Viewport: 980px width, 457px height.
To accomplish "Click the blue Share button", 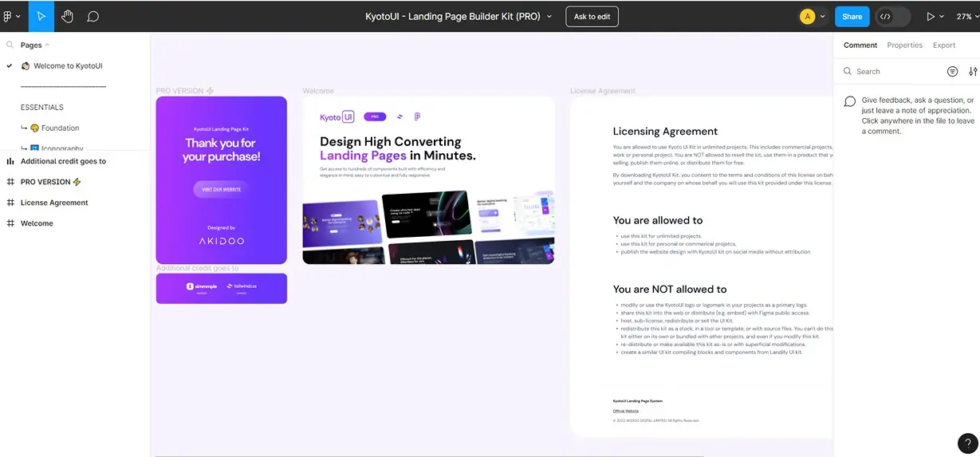I will [x=852, y=16].
